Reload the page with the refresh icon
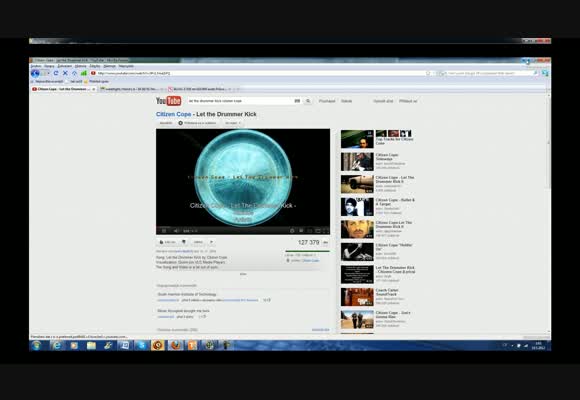The width and height of the screenshot is (580, 400). pos(56,73)
